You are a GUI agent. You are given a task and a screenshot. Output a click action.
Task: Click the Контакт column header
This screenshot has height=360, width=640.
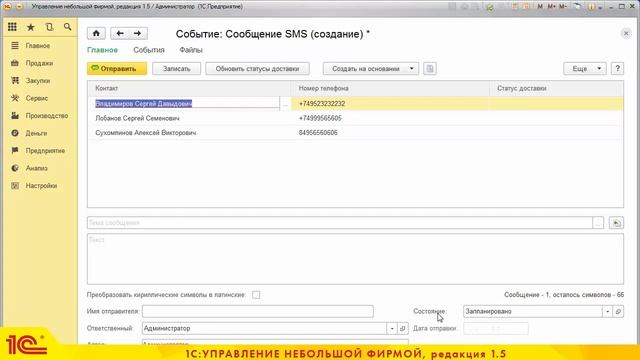(189, 88)
